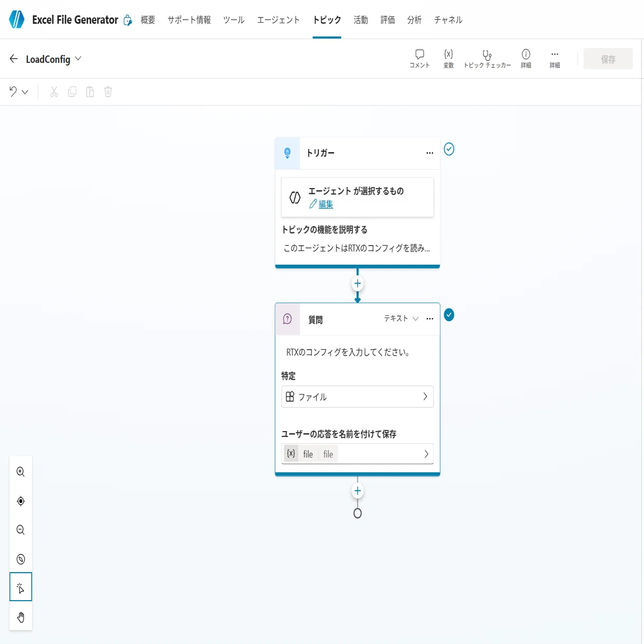This screenshot has width=644, height=644.
Task: Click the Copilot Studio logo icon
Action: pyautogui.click(x=16, y=19)
